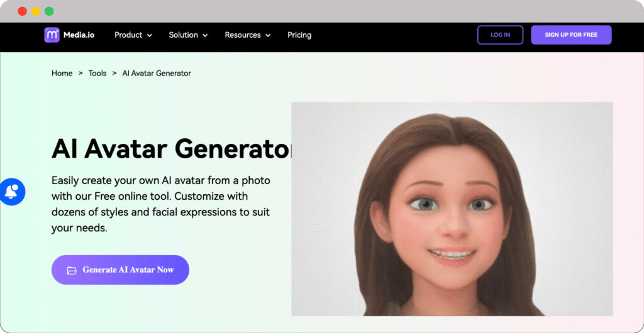Expand the Solution dropdown chevron
This screenshot has width=644, height=333.
point(205,36)
